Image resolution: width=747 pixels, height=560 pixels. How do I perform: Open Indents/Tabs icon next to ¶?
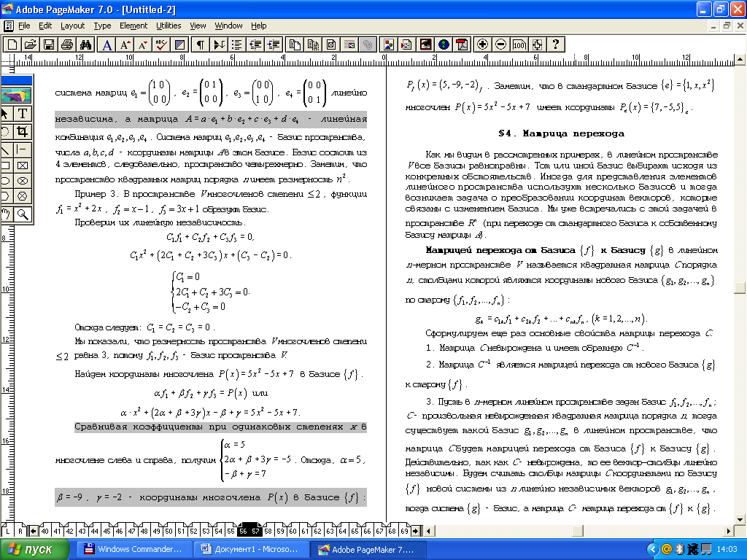pos(219,44)
